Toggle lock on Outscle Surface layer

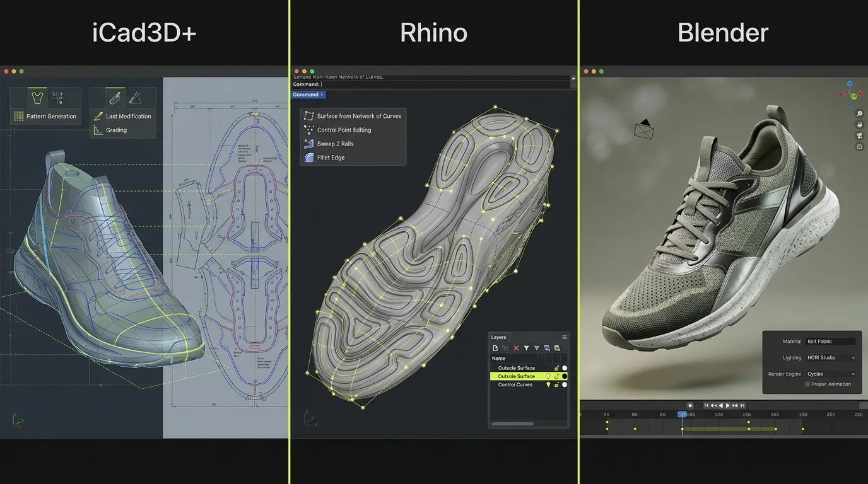tap(556, 368)
